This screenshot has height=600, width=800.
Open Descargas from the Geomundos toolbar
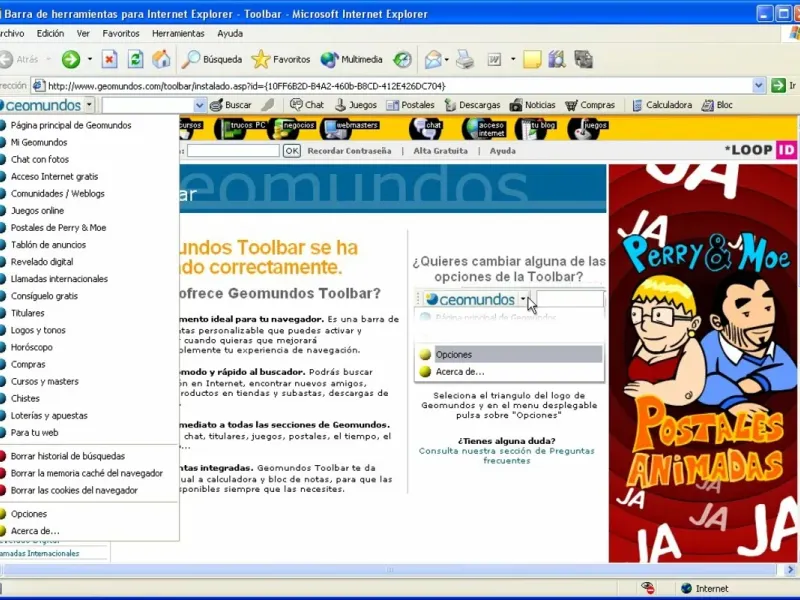472,105
